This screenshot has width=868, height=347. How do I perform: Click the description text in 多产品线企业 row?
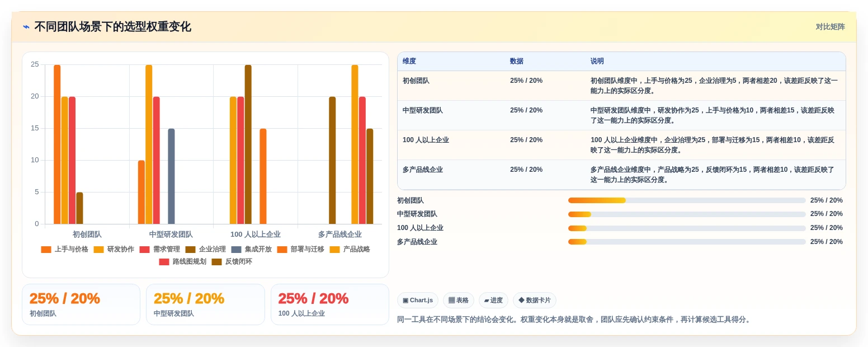click(713, 175)
